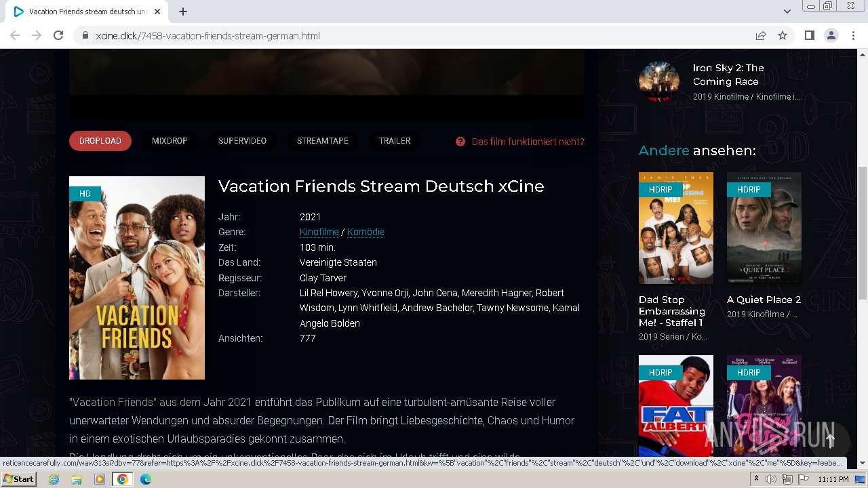This screenshot has width=868, height=488.
Task: Open Chrome profile avatar menu
Action: [831, 36]
